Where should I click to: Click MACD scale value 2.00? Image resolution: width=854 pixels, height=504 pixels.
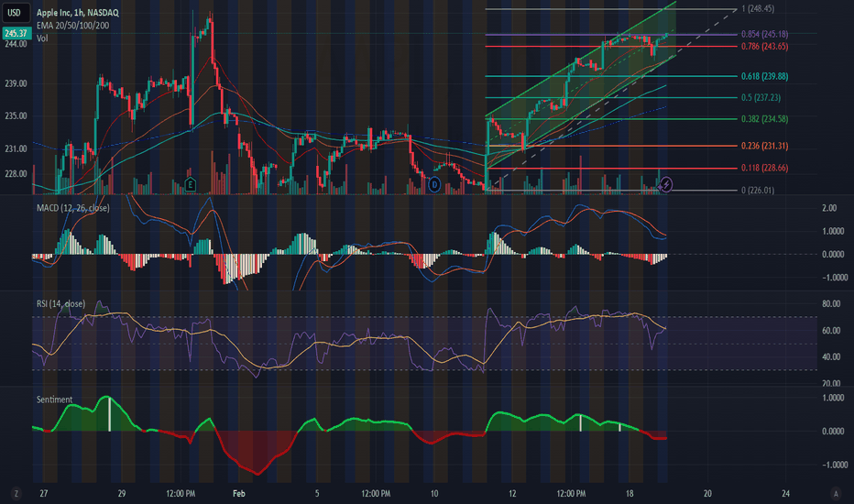829,208
